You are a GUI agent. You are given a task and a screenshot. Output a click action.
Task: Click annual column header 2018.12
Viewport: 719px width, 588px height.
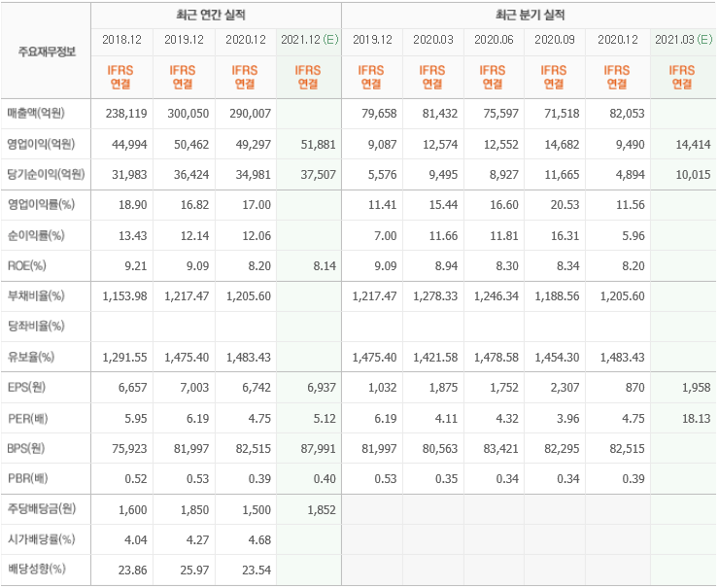click(x=122, y=40)
